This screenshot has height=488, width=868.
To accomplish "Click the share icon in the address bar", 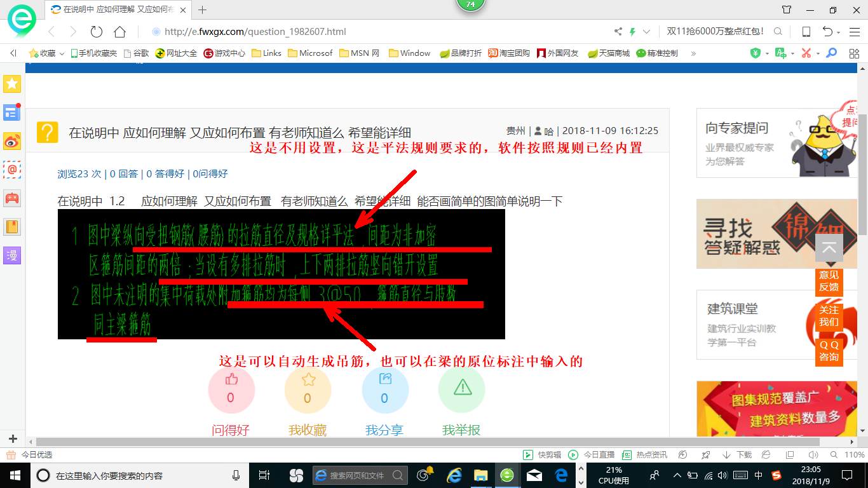I will 618,32.
